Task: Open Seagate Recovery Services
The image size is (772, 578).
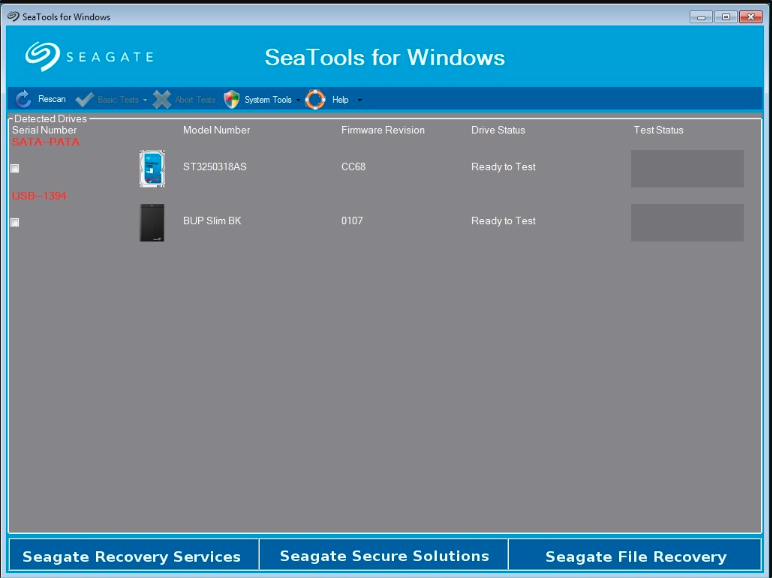Action: coord(132,556)
